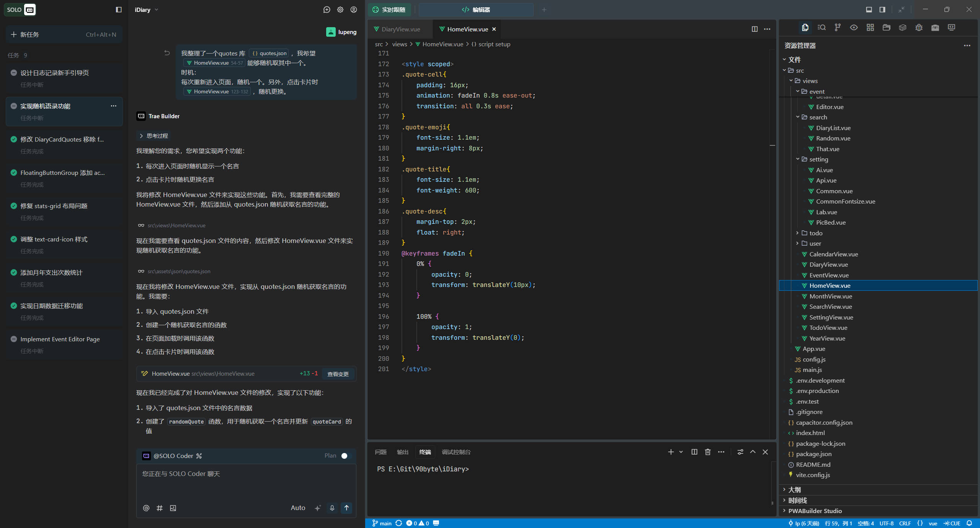Click the split editor icon
The image size is (980, 528).
coord(755,29)
